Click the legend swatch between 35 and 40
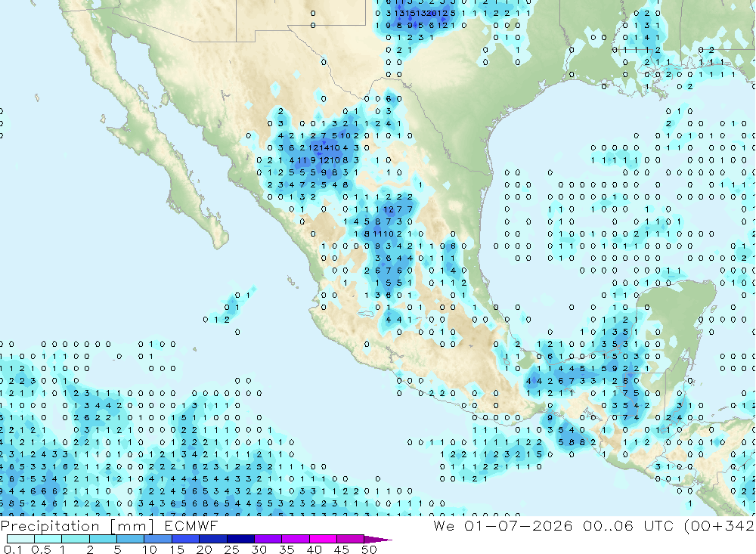The height and width of the screenshot is (554, 756). point(295,539)
